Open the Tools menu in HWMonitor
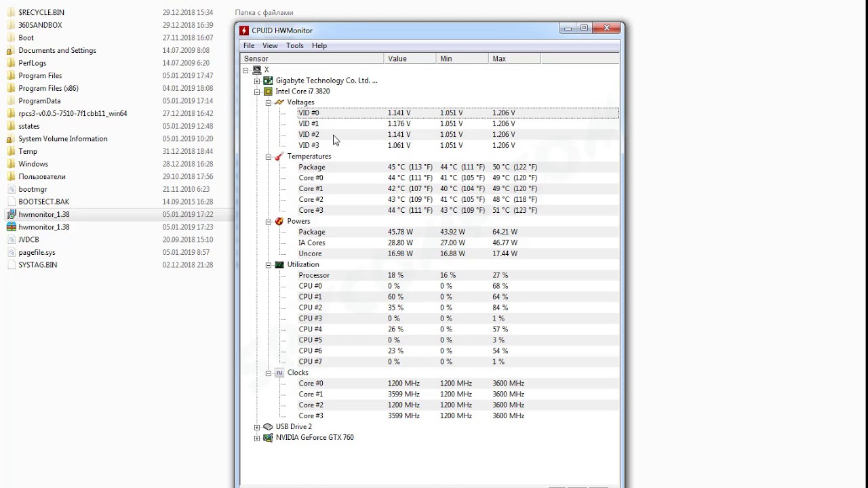The width and height of the screenshot is (868, 488). 295,45
